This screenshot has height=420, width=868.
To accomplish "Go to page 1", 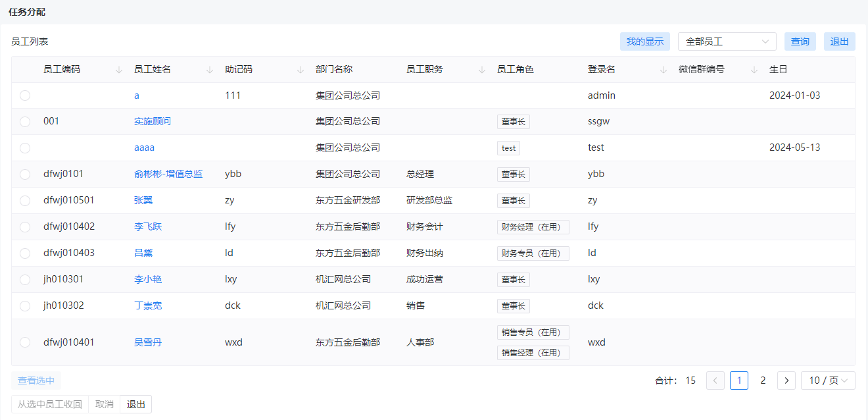I will (x=739, y=381).
